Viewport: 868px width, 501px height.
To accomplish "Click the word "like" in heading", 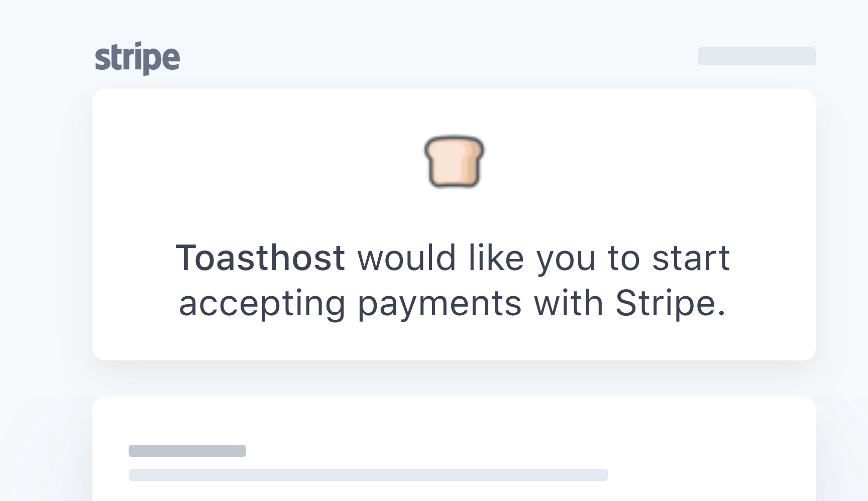I will coord(496,258).
